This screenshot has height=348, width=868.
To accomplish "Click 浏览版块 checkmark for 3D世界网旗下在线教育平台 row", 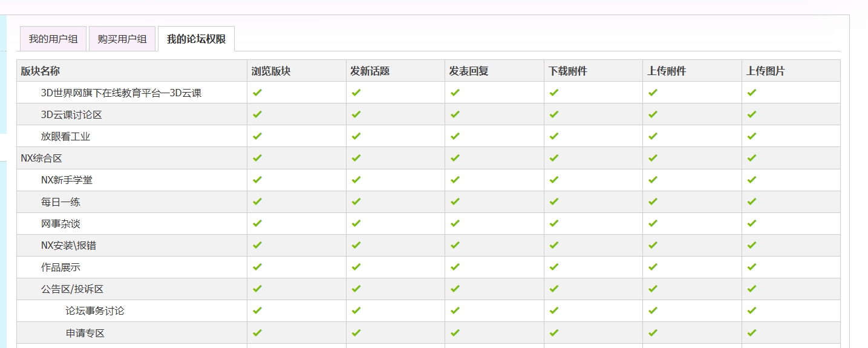I will [x=257, y=93].
